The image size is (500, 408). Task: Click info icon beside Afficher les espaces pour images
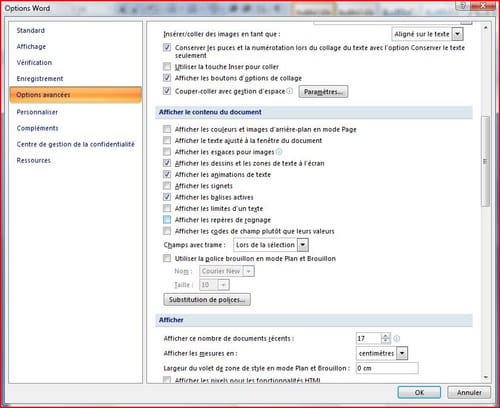click(x=279, y=152)
